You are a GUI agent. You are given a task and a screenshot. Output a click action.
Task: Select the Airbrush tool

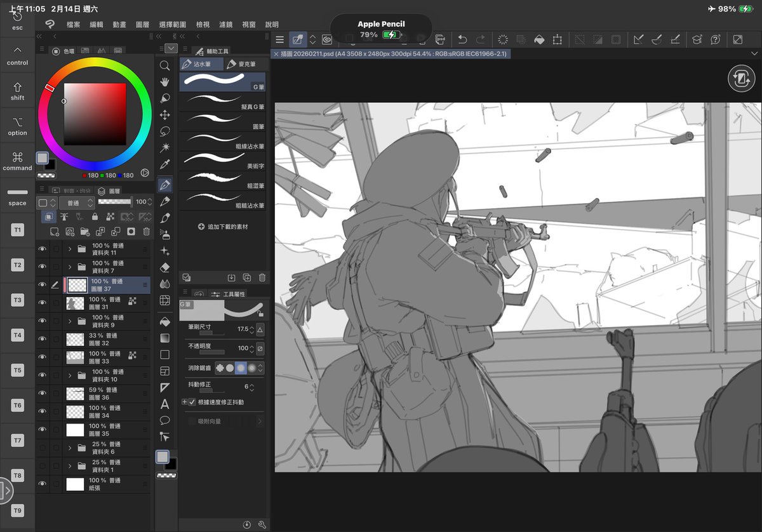(x=164, y=234)
